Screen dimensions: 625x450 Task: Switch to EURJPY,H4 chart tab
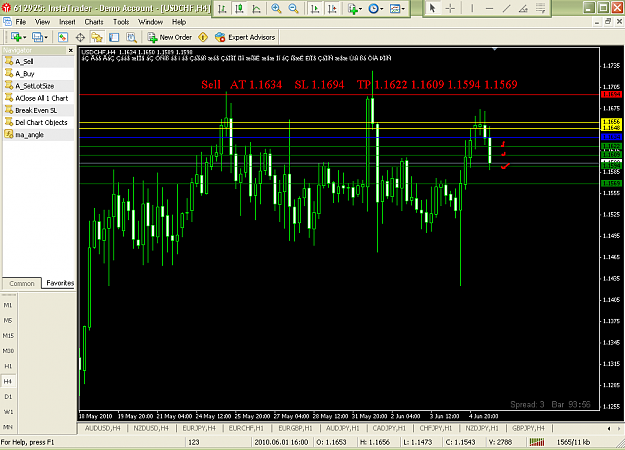pos(199,428)
